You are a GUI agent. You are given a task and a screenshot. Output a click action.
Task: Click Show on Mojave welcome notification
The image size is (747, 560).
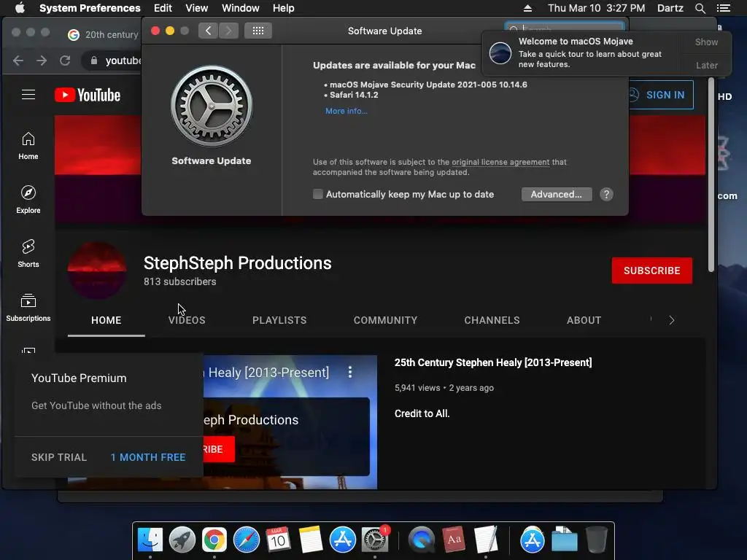click(x=706, y=42)
